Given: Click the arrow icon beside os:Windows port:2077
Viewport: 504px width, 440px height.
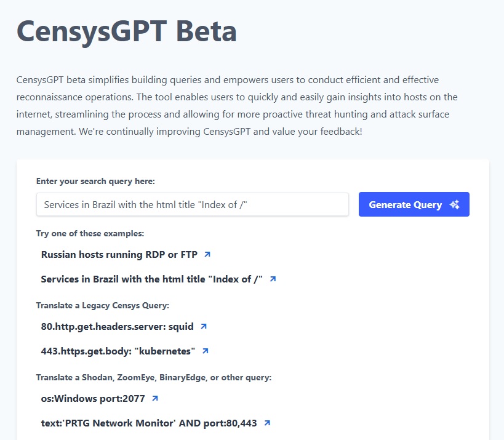Looking at the screenshot, I should click(x=154, y=398).
